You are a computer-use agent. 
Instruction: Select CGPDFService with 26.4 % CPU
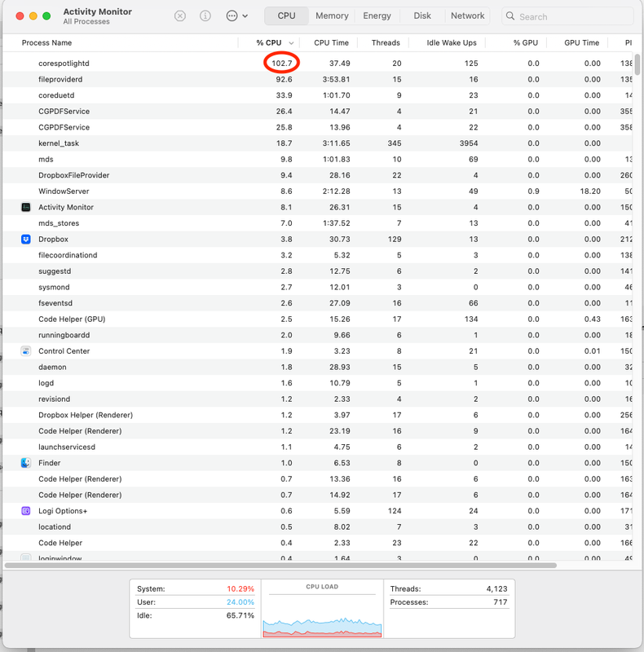[318, 111]
